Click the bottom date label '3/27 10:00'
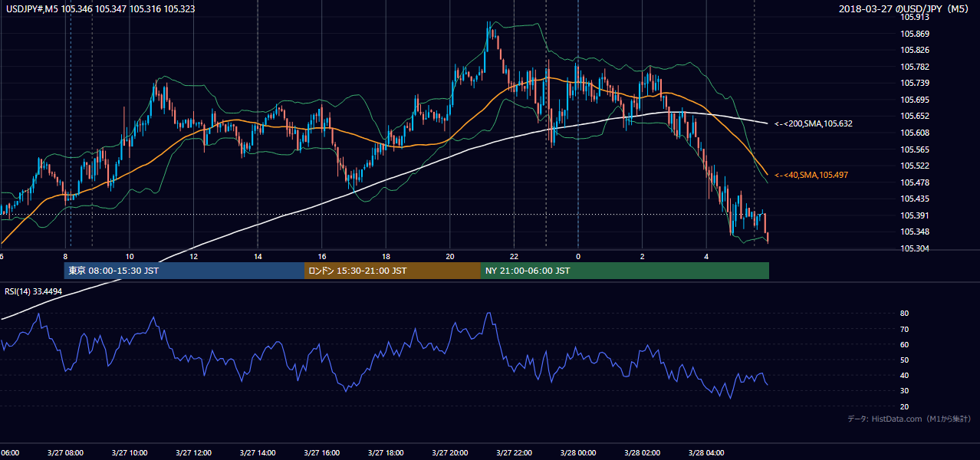 click(x=129, y=453)
